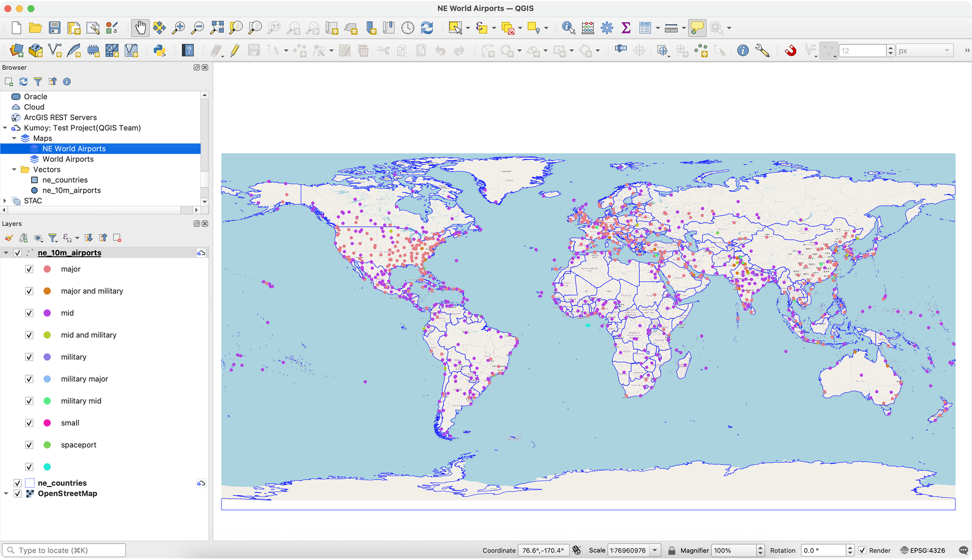This screenshot has width=972, height=560.
Task: Select the Pan Map tool
Action: [x=140, y=27]
